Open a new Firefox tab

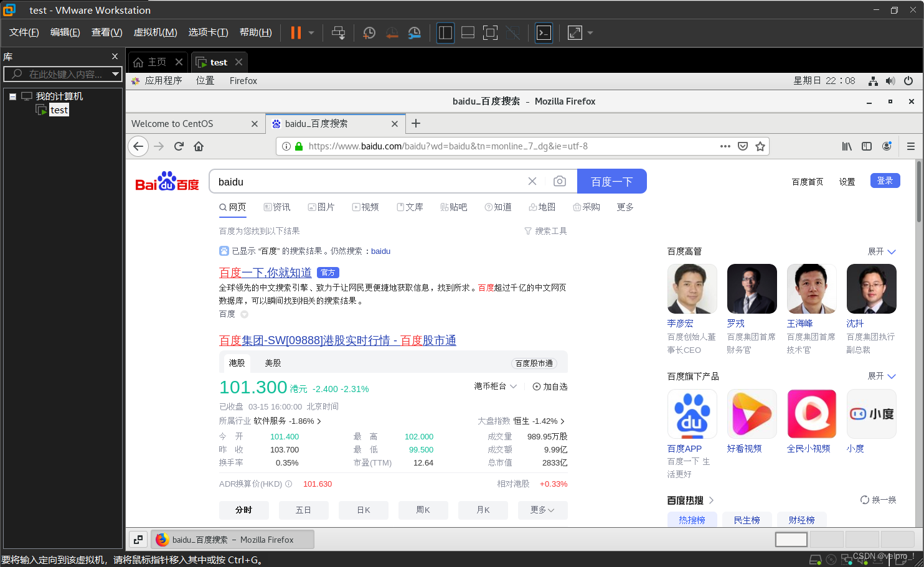click(416, 123)
